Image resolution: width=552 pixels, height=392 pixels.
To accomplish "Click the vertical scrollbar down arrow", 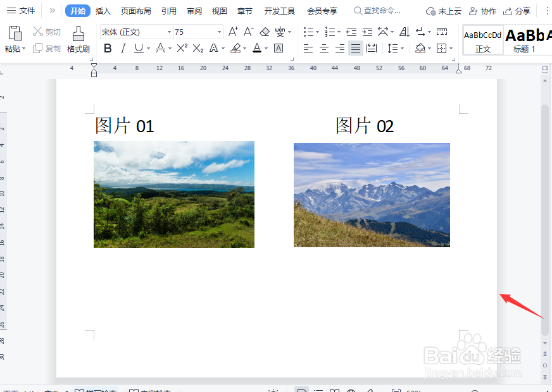I will [545, 343].
